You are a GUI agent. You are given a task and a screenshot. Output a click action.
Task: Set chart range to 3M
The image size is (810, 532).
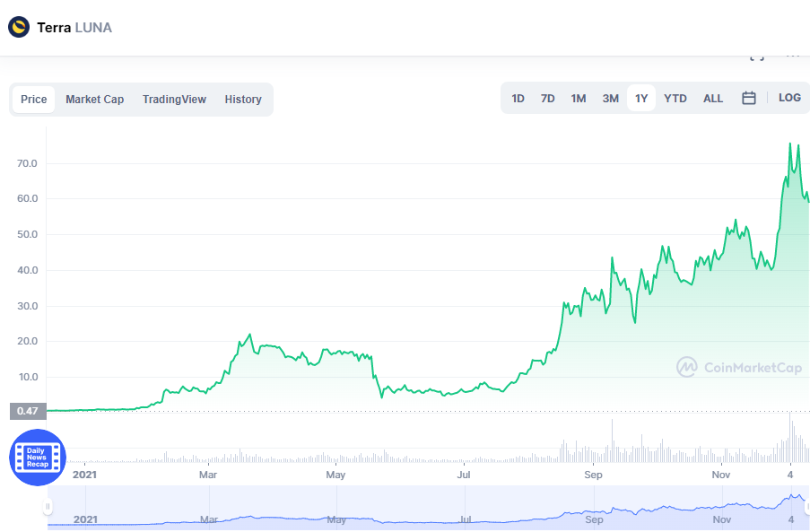point(610,99)
